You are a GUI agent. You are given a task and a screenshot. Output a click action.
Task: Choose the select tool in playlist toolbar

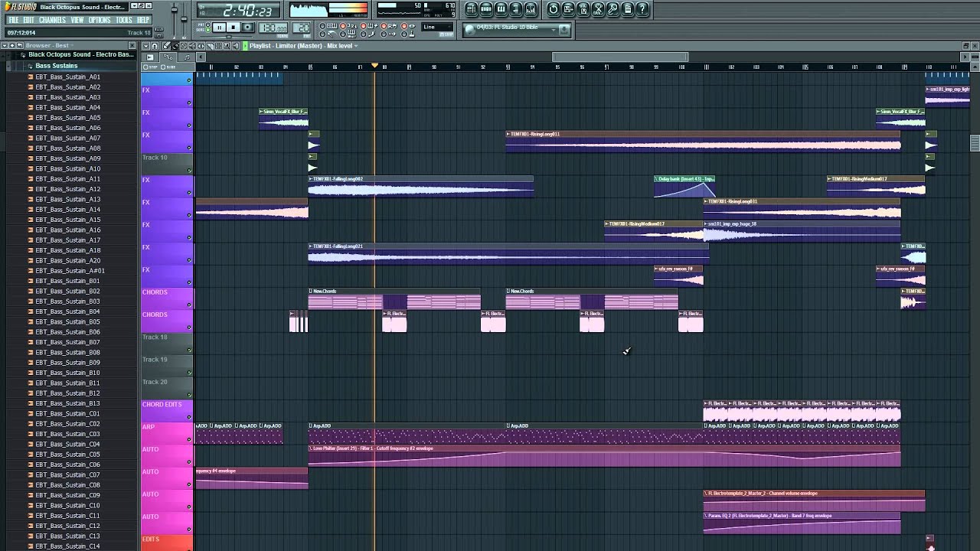(218, 46)
